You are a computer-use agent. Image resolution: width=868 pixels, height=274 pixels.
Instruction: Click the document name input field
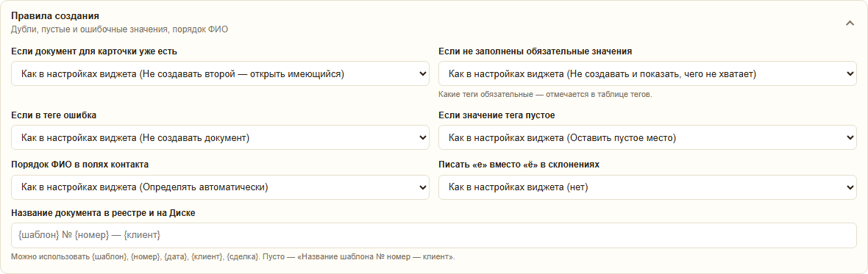coord(434,235)
